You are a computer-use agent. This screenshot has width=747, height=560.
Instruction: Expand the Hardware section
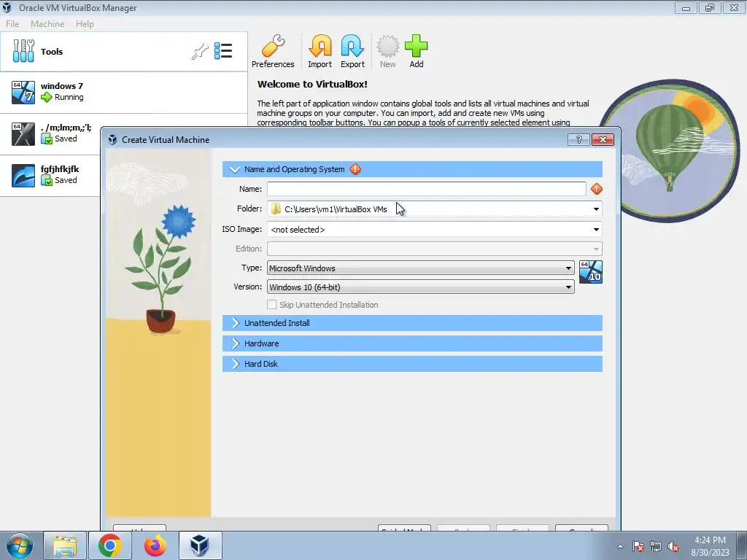[235, 343]
